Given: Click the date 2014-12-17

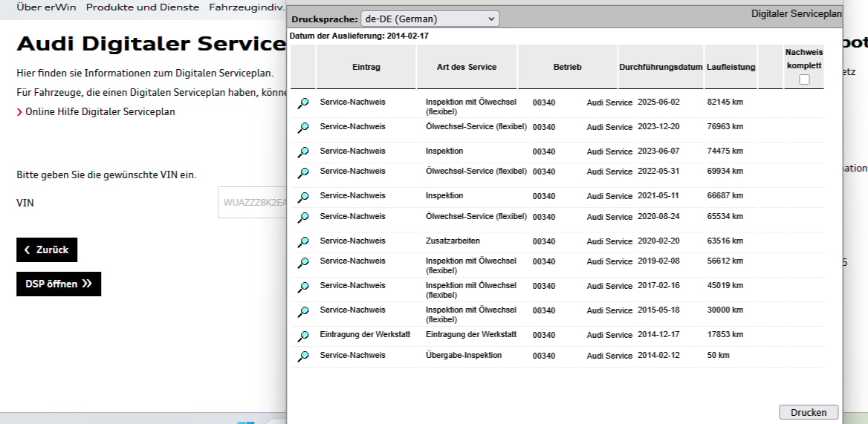Looking at the screenshot, I should click(x=658, y=334).
